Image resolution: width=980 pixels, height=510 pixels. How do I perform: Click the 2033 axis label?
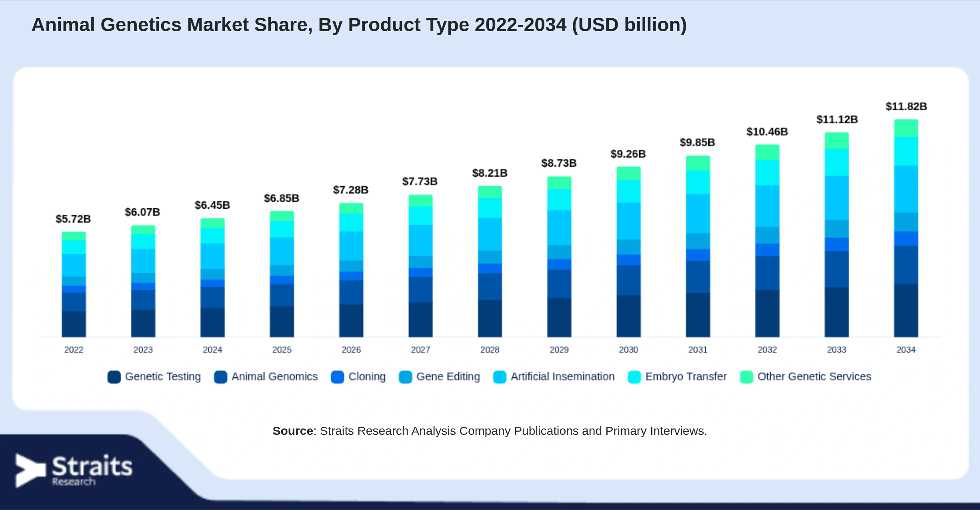pyautogui.click(x=837, y=350)
